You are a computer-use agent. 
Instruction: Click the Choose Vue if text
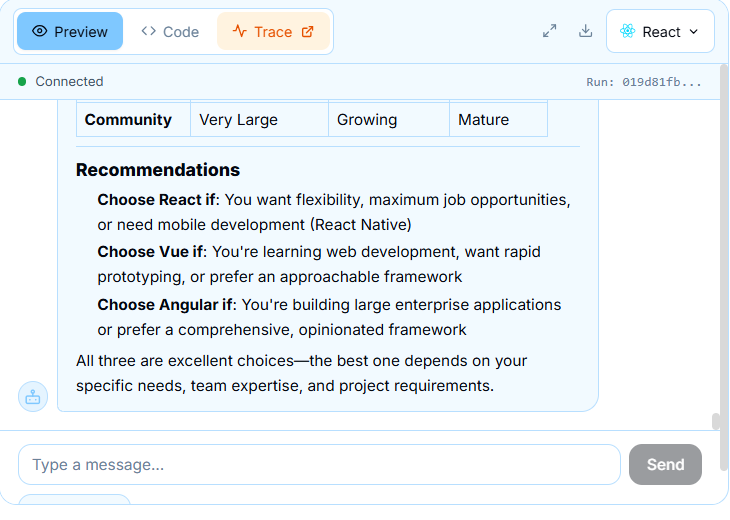click(x=152, y=252)
